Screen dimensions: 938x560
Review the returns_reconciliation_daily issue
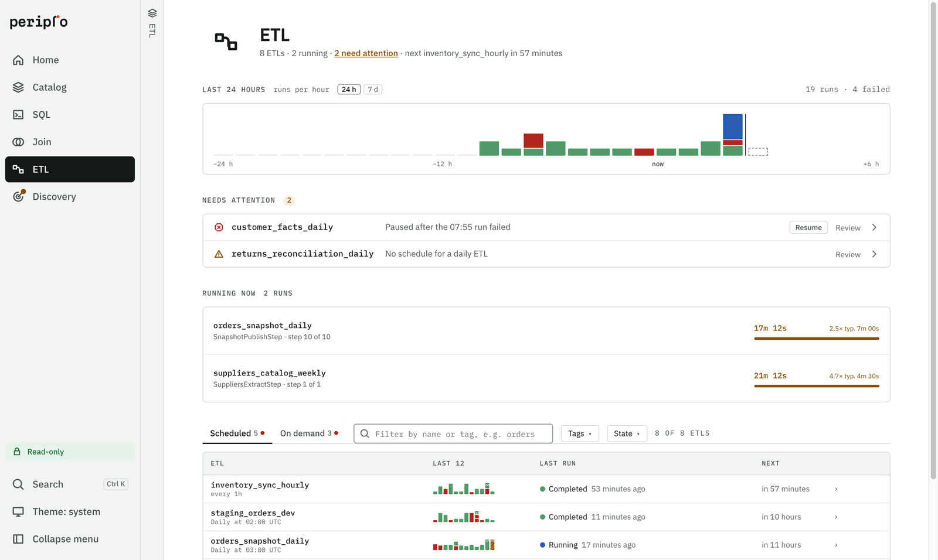[848, 254]
